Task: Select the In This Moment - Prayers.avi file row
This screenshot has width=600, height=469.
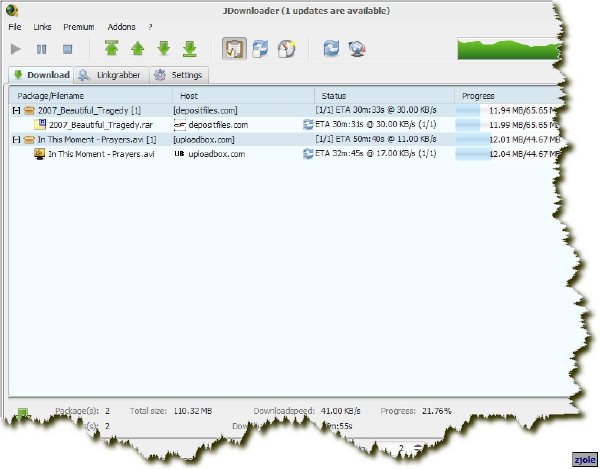Action: pyautogui.click(x=284, y=154)
